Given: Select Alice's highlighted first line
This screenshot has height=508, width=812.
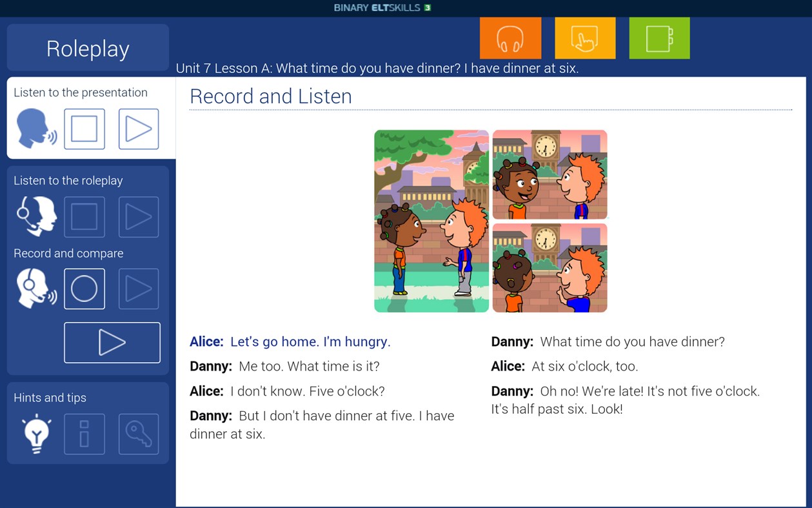Looking at the screenshot, I should tap(310, 341).
